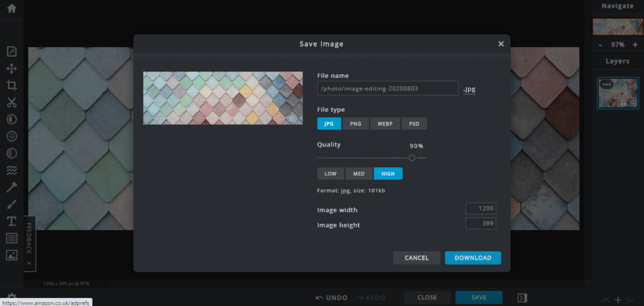Choose WEBP file type

click(x=385, y=124)
